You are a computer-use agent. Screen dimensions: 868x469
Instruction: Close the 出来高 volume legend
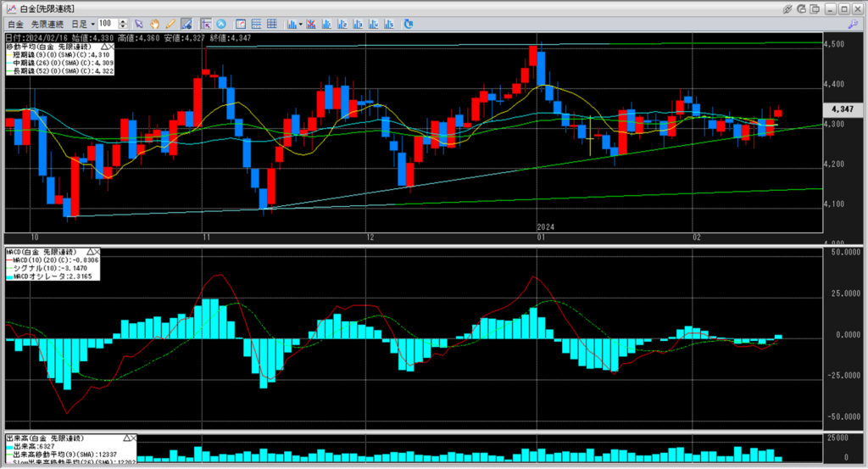[132, 438]
